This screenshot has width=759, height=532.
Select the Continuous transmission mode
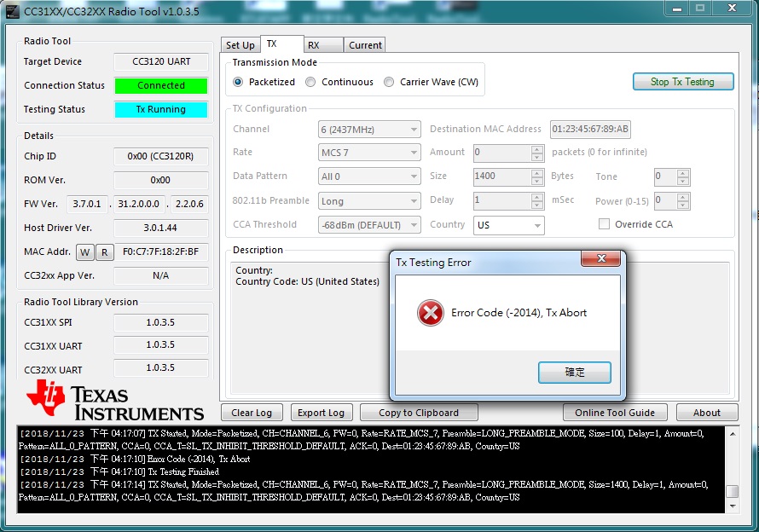pyautogui.click(x=310, y=82)
